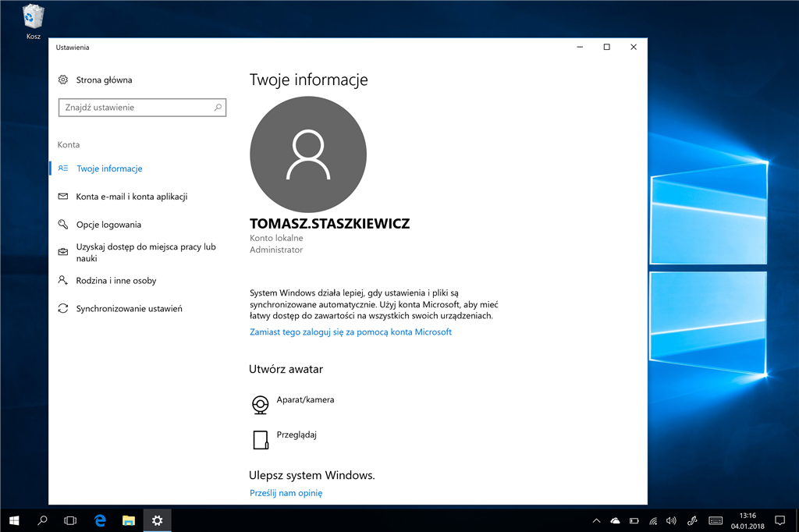799x532 pixels.
Task: Open File Explorer from the taskbar
Action: [x=129, y=520]
